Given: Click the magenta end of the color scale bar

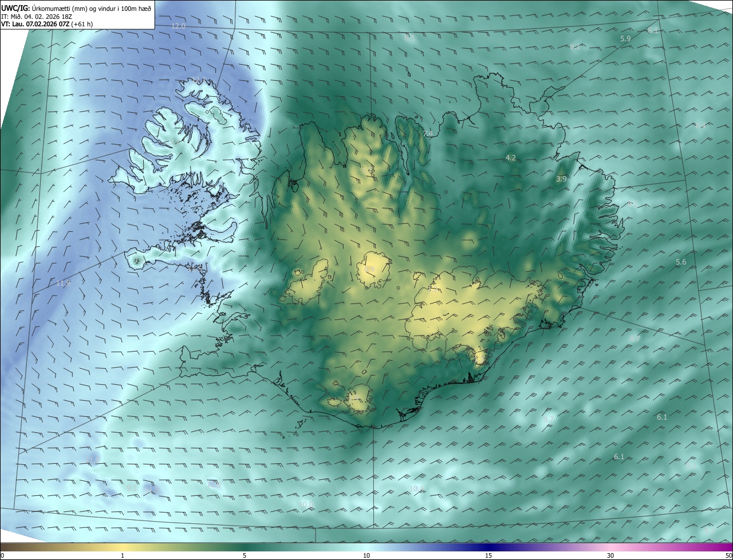Looking at the screenshot, I should (x=723, y=547).
